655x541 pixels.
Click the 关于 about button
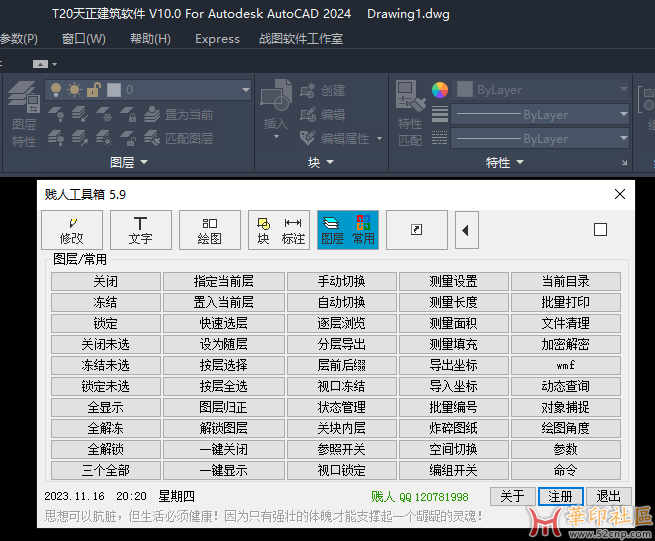pyautogui.click(x=513, y=496)
